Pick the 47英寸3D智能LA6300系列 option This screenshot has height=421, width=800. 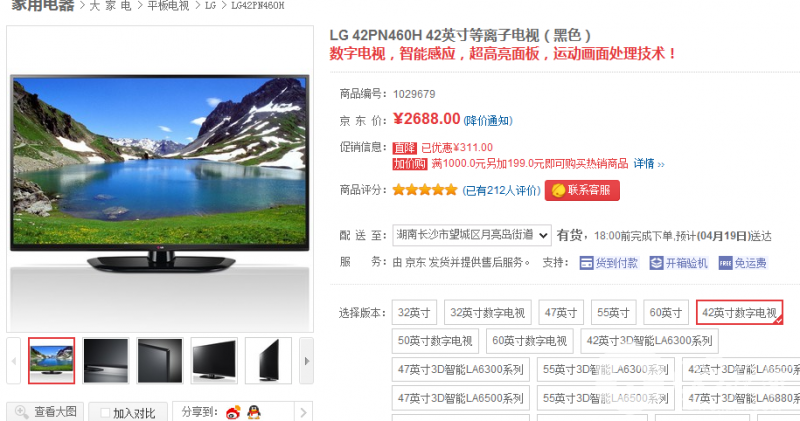coord(461,369)
